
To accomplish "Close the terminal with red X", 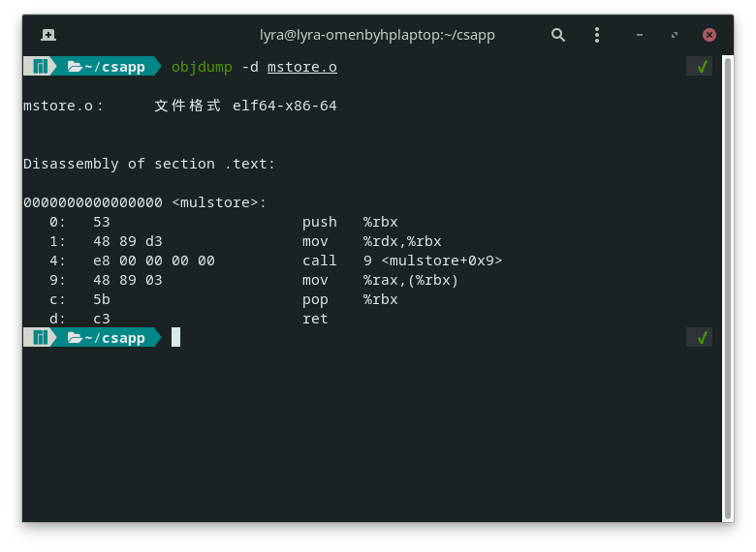I will click(x=709, y=35).
